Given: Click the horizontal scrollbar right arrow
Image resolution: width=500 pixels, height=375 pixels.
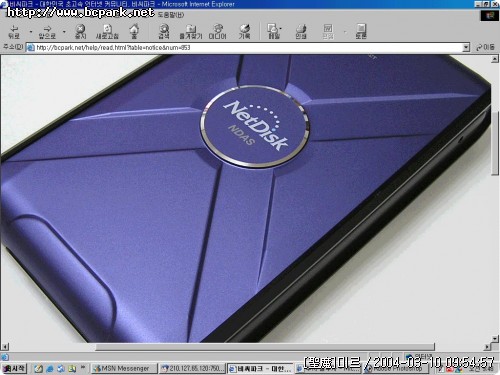Looking at the screenshot, I should click(487, 347).
